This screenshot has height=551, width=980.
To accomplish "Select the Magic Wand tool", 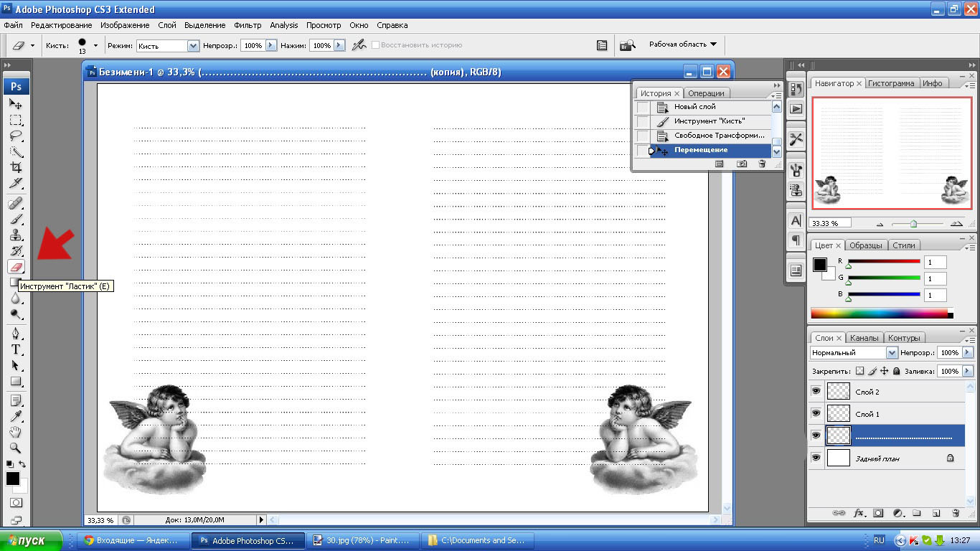I will click(16, 151).
